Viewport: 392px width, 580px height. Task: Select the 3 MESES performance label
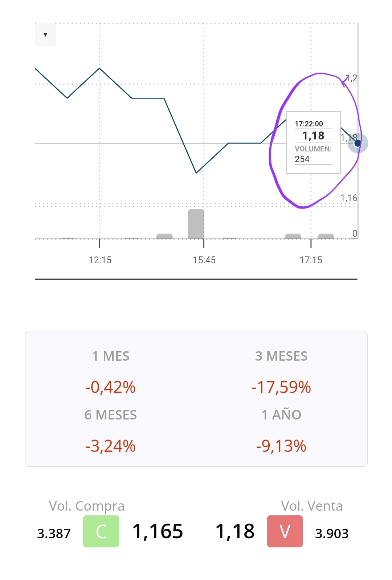pos(281,356)
